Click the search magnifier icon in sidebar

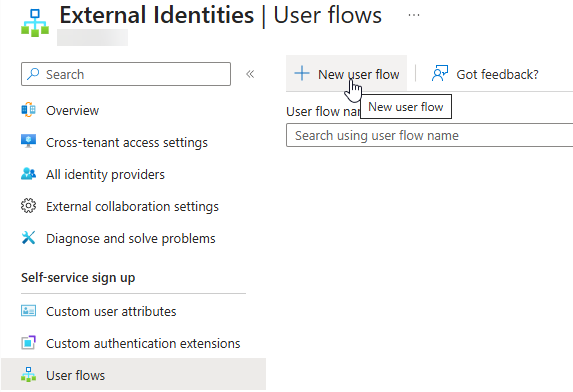click(x=33, y=74)
